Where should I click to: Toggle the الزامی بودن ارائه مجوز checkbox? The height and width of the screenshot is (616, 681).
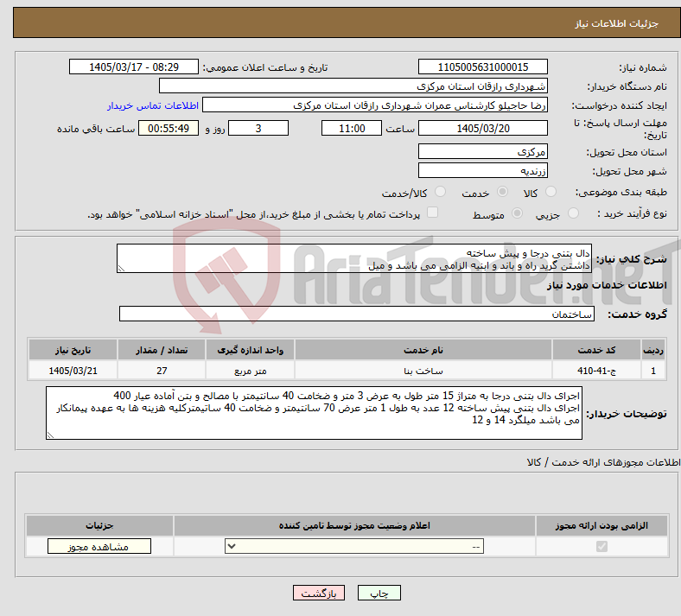pos(601,546)
